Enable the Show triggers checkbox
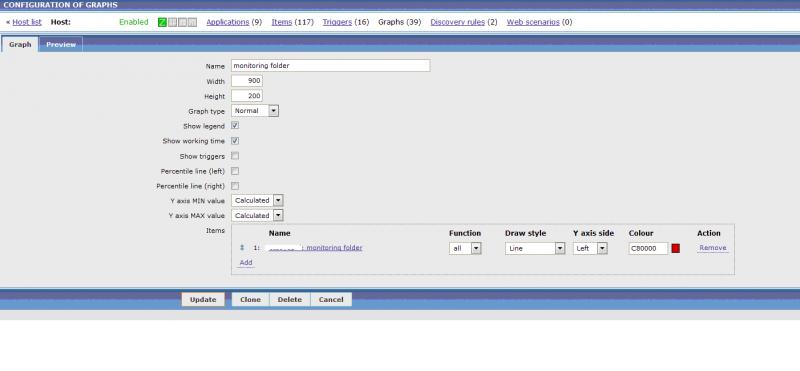 (x=235, y=156)
